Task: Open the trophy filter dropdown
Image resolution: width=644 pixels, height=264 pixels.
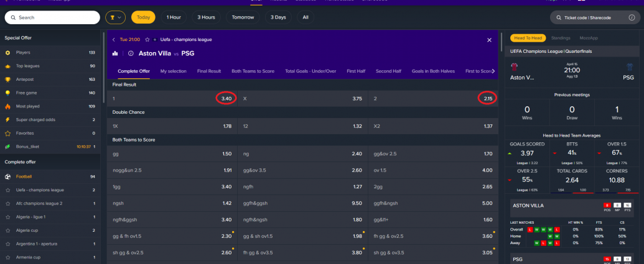Action: tap(115, 17)
